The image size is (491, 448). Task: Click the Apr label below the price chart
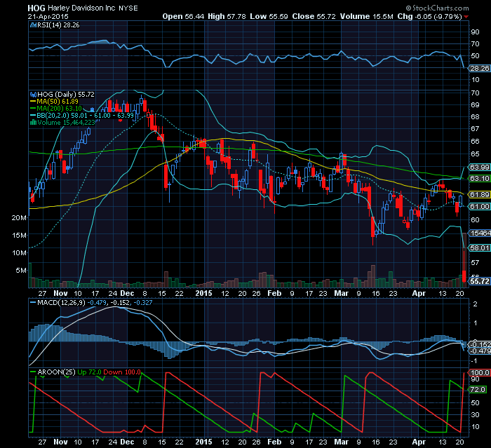point(419,293)
